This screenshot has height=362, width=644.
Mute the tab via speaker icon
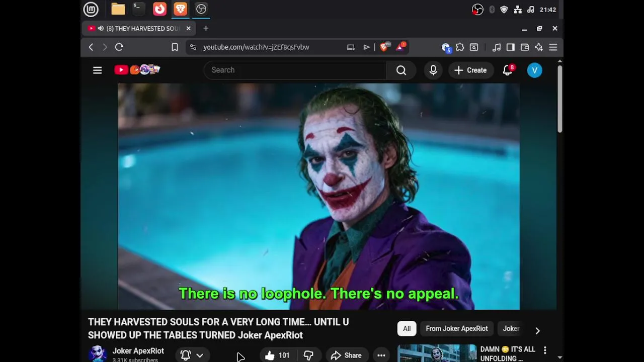click(x=101, y=29)
